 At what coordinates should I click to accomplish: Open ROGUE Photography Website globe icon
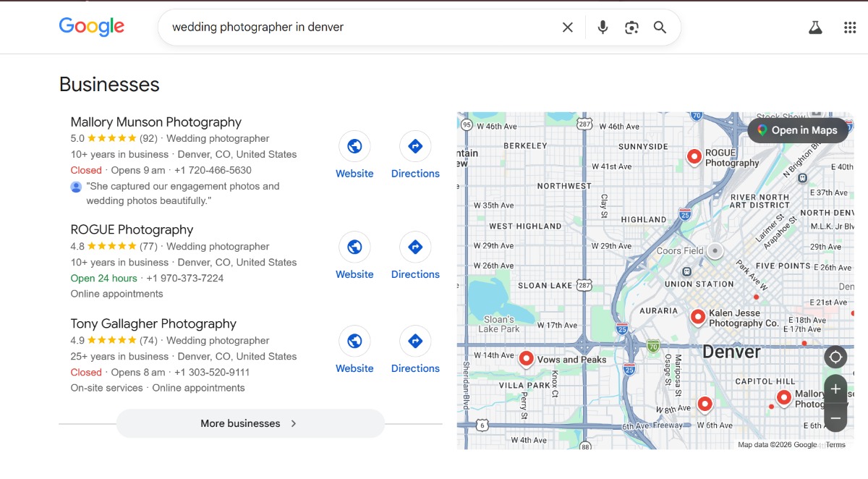354,247
